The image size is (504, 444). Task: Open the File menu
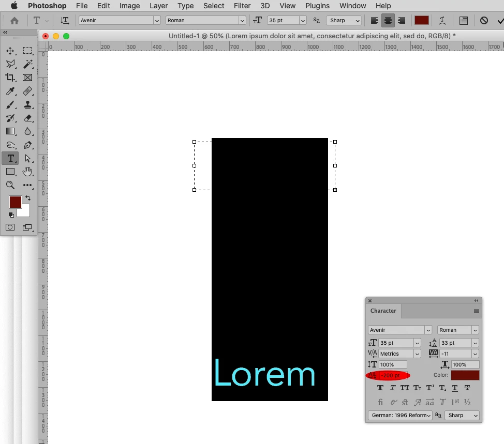(x=82, y=6)
